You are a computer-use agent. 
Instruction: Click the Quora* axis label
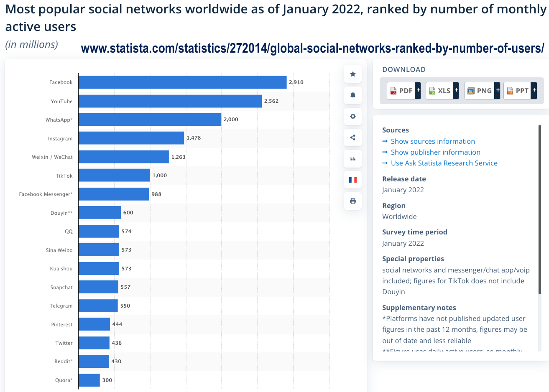[x=64, y=380]
